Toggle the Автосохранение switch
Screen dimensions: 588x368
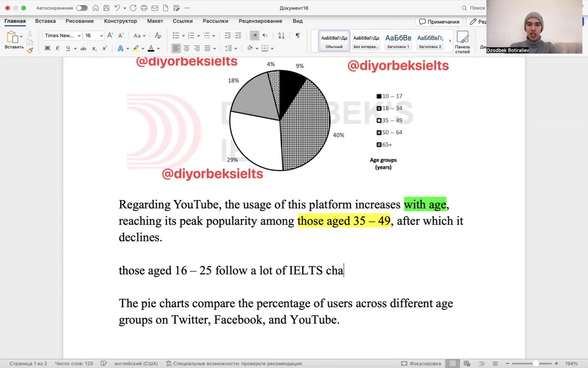pyautogui.click(x=82, y=8)
